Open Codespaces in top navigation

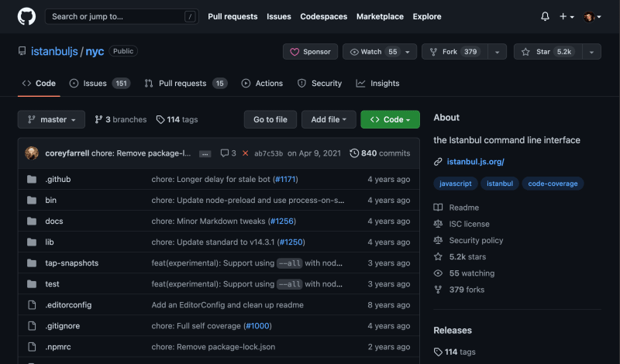click(323, 16)
